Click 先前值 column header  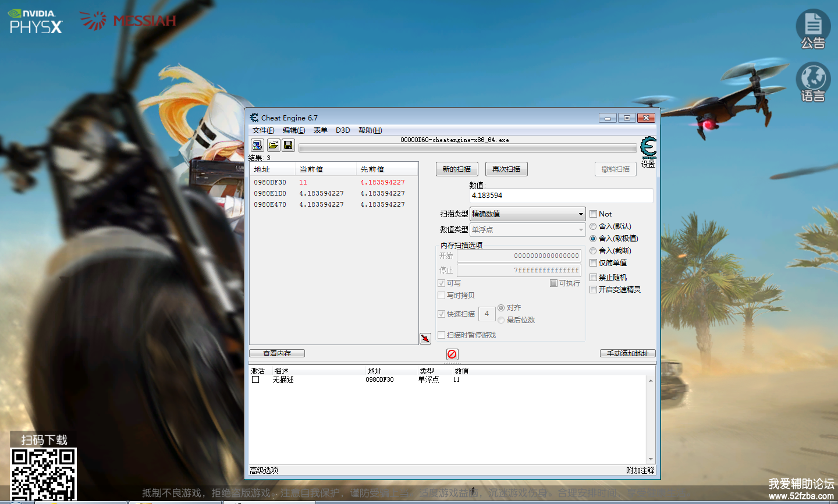[387, 169]
